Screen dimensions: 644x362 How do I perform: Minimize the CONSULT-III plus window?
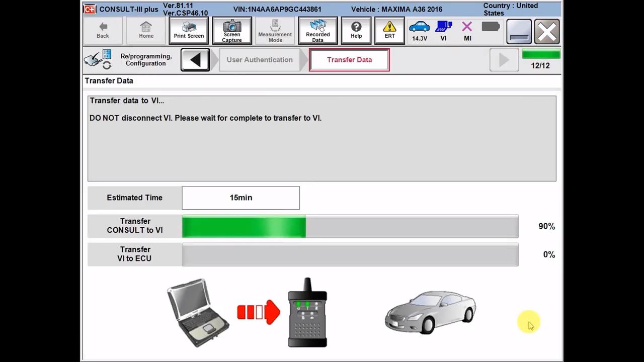tap(519, 32)
